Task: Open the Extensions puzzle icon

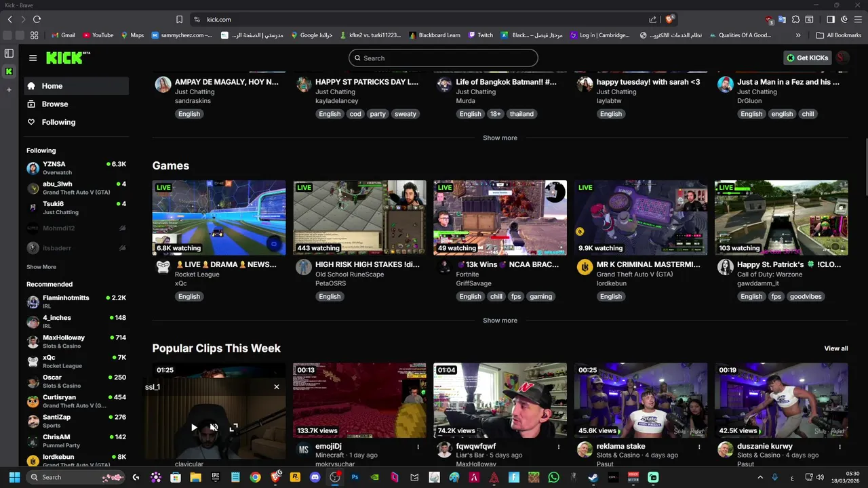Action: tap(795, 20)
